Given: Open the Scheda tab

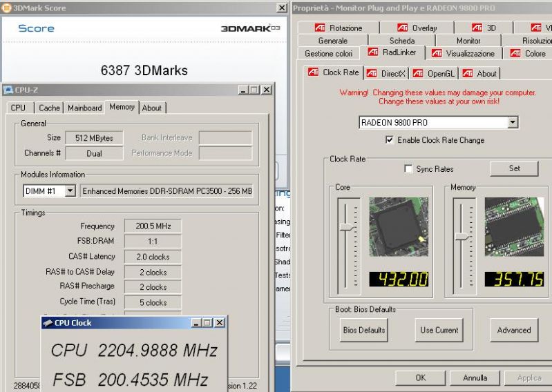Looking at the screenshot, I should pos(401,41).
